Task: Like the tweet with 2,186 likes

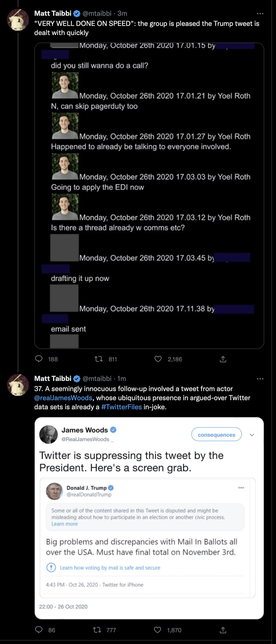Action: [x=158, y=359]
